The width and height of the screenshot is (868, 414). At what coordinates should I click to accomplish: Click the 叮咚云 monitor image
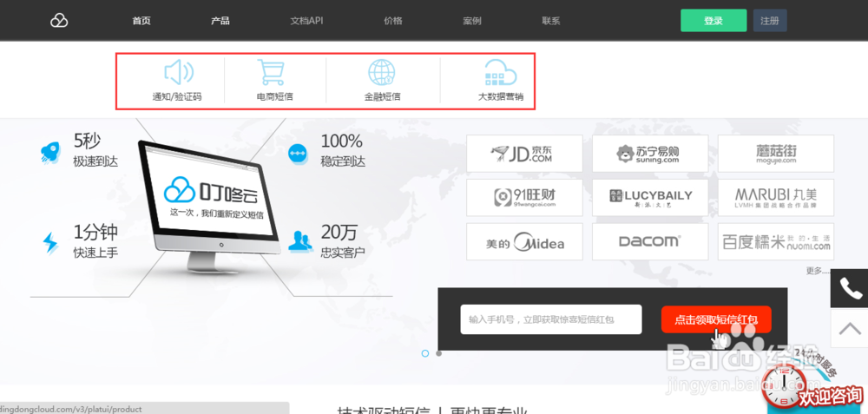[209, 206]
